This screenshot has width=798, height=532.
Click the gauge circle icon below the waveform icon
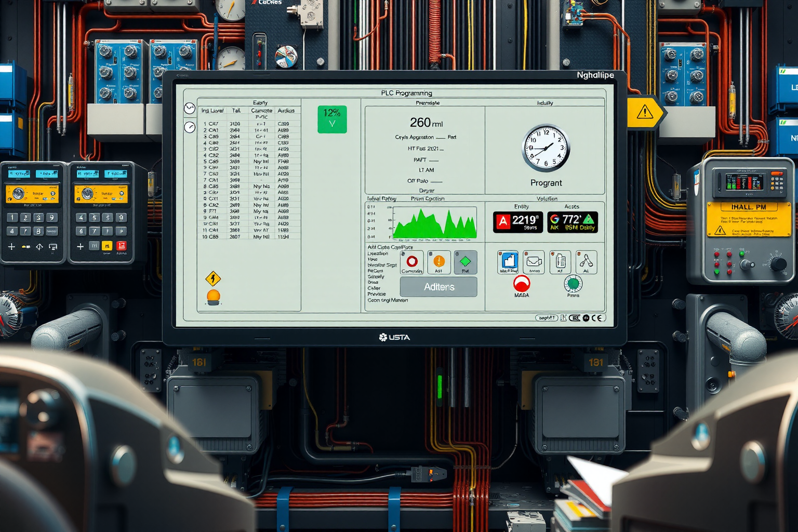[x=190, y=127]
